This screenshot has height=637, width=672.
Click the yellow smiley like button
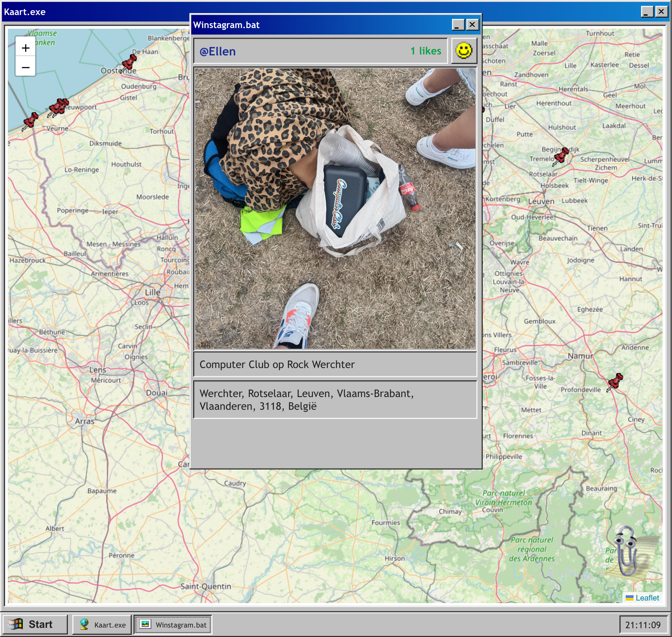pos(464,51)
